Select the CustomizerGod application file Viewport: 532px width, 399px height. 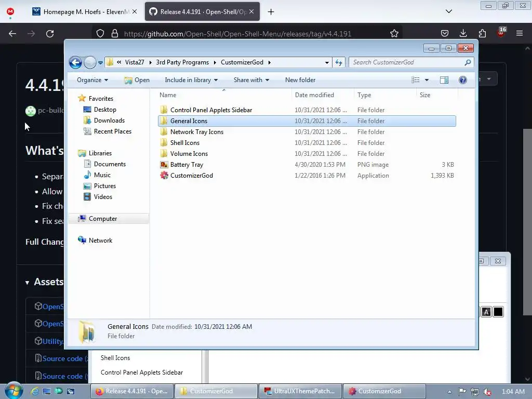pos(307,176)
